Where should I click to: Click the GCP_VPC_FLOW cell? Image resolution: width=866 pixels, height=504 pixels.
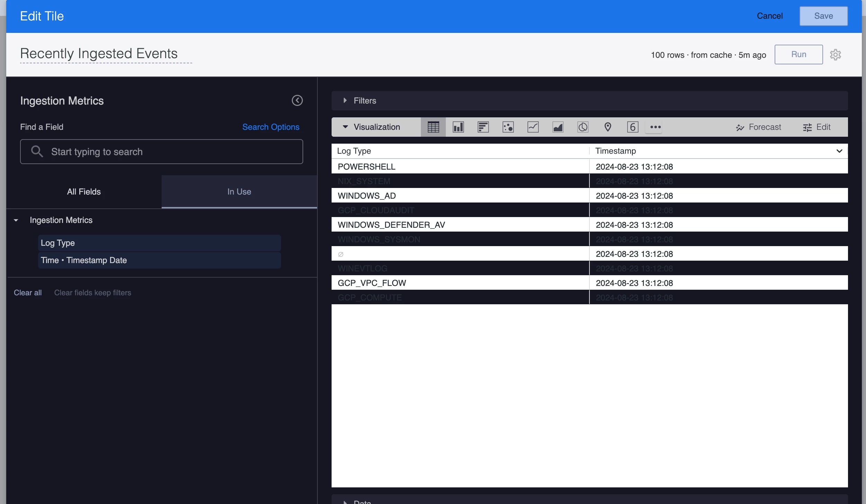pos(460,283)
